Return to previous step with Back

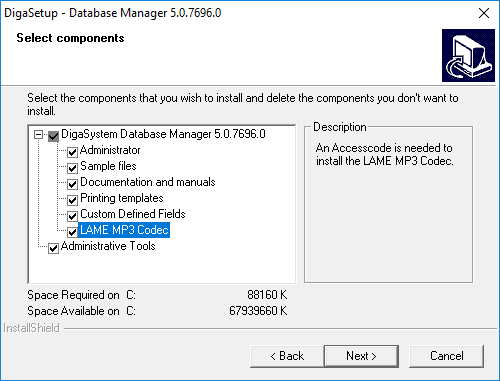pos(287,356)
